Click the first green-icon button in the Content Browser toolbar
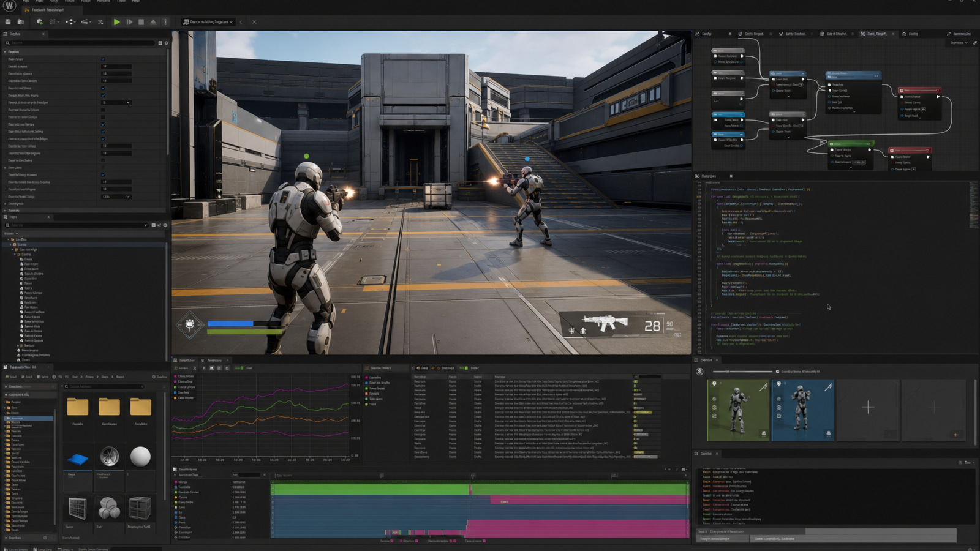980x551 pixels. click(12, 377)
